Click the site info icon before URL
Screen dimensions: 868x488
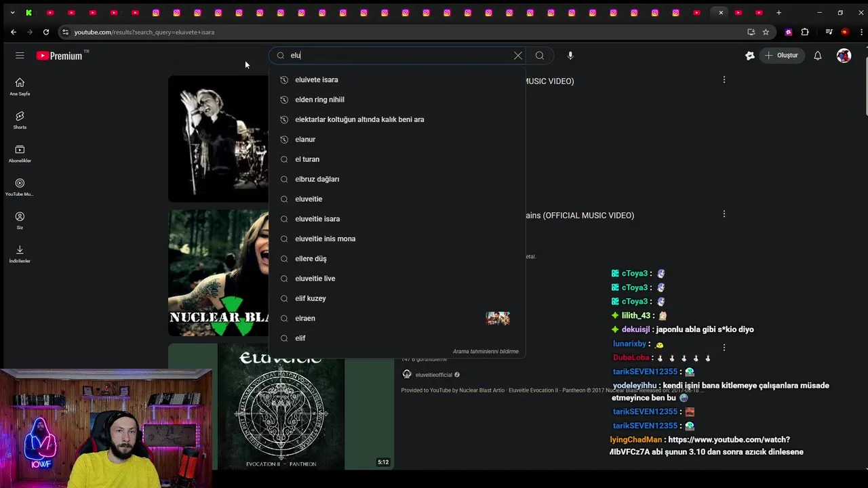(x=64, y=32)
